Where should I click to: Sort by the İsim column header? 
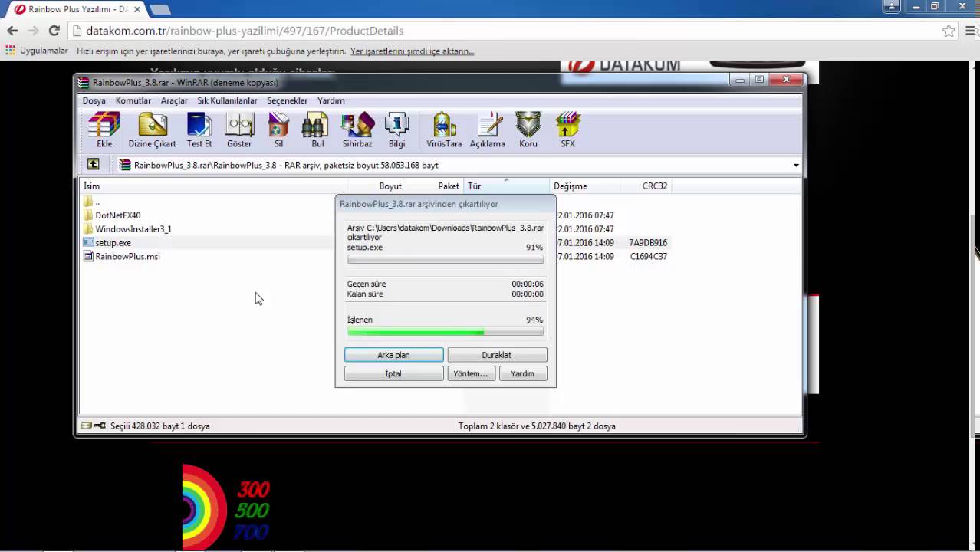tap(215, 186)
